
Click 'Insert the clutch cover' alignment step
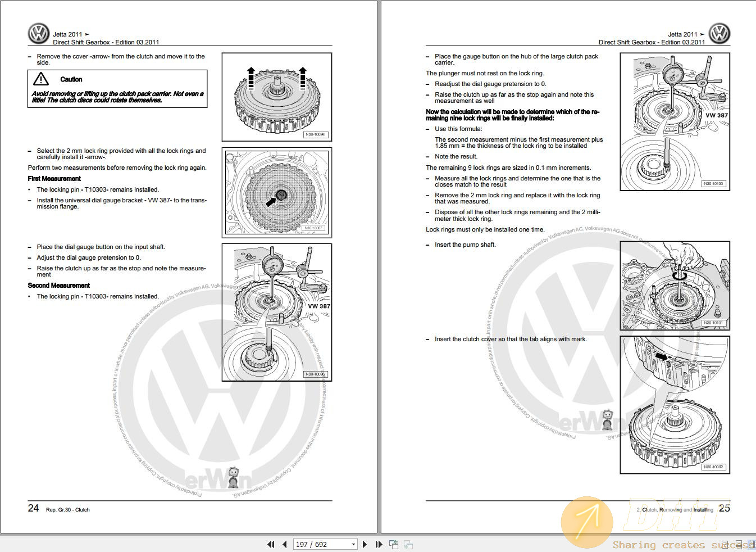click(511, 339)
